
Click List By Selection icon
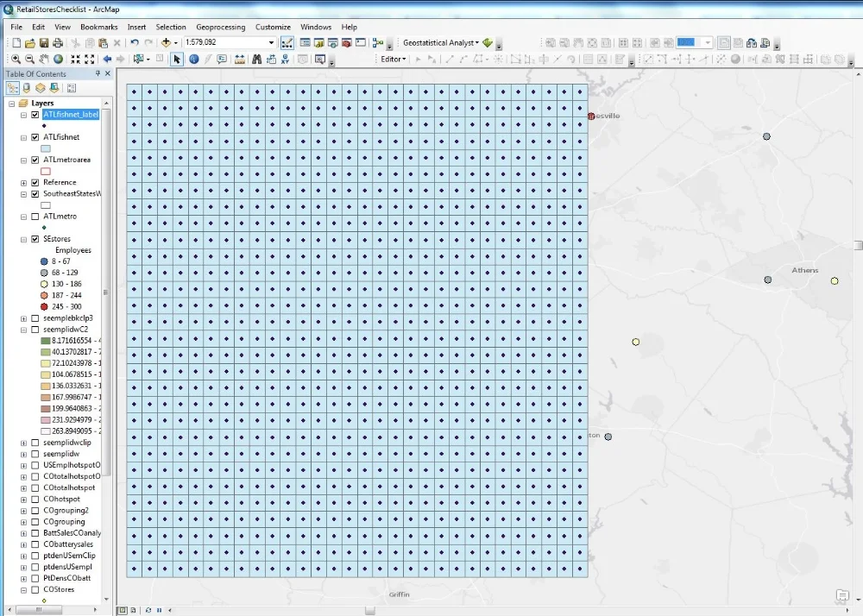pos(54,88)
